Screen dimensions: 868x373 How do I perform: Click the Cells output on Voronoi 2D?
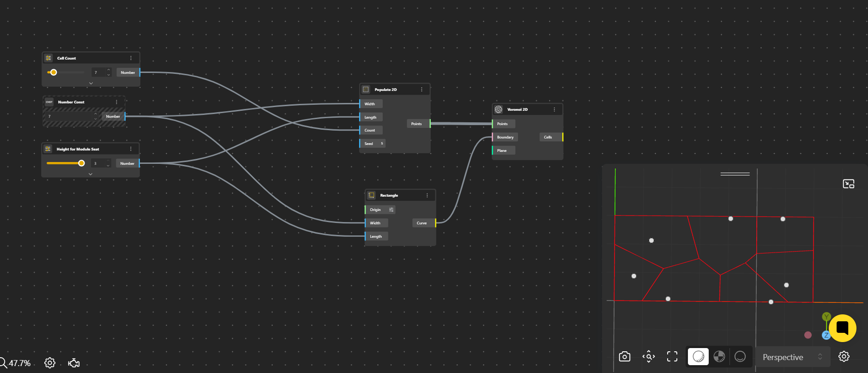tap(549, 137)
